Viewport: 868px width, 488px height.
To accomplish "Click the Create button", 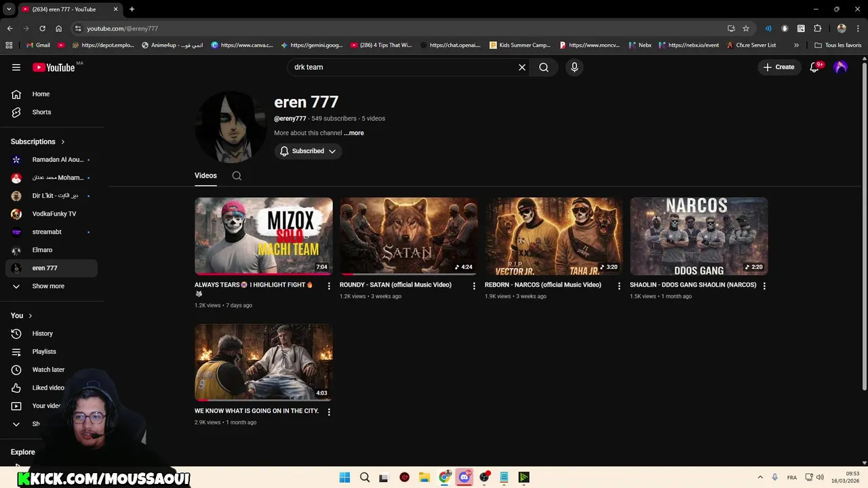I will point(778,67).
